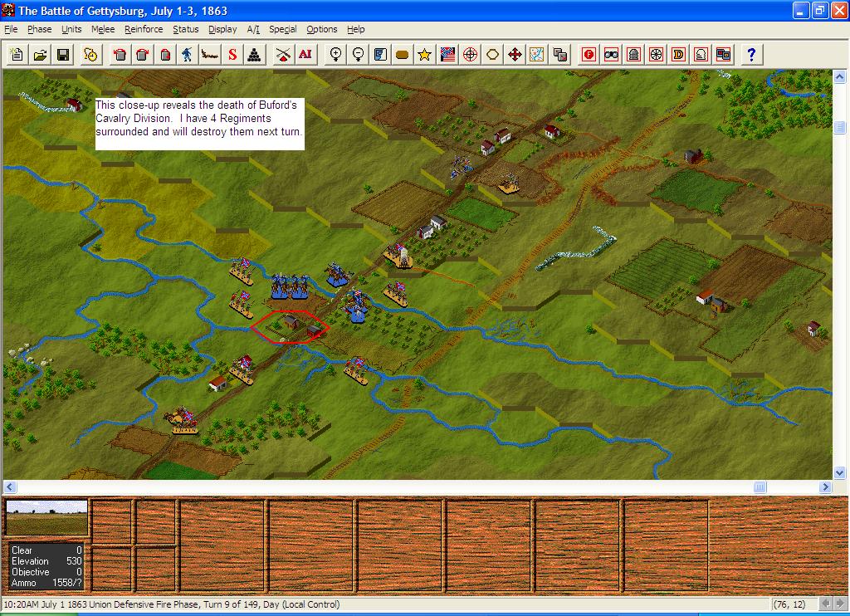Click the about-face icon, third red-arrow icon

tap(165, 54)
